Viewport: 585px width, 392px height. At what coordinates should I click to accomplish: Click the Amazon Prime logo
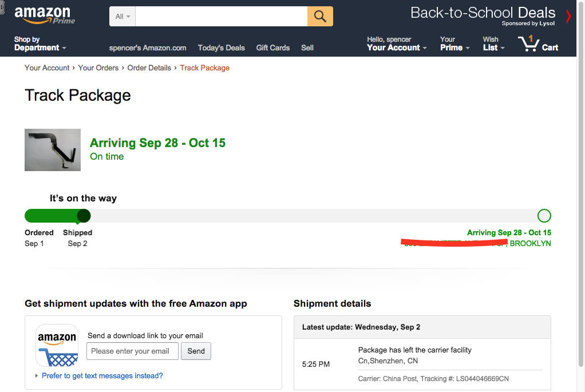coord(45,15)
